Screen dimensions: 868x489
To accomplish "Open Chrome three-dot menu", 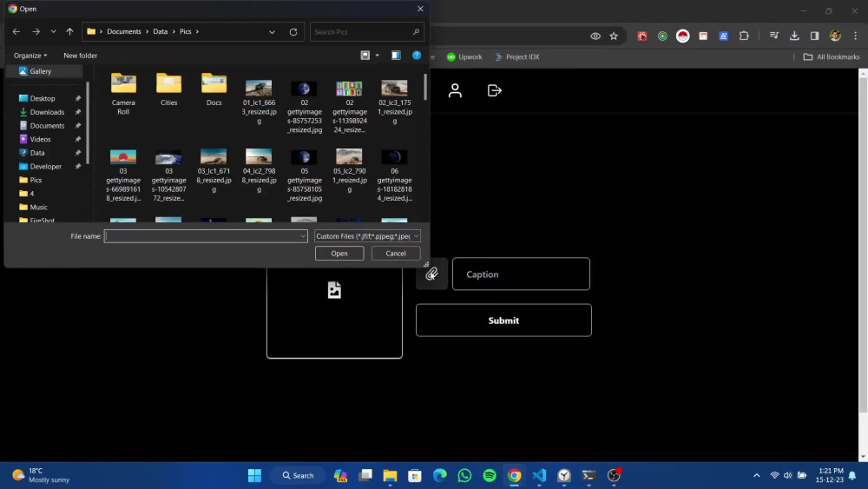I will 856,36.
